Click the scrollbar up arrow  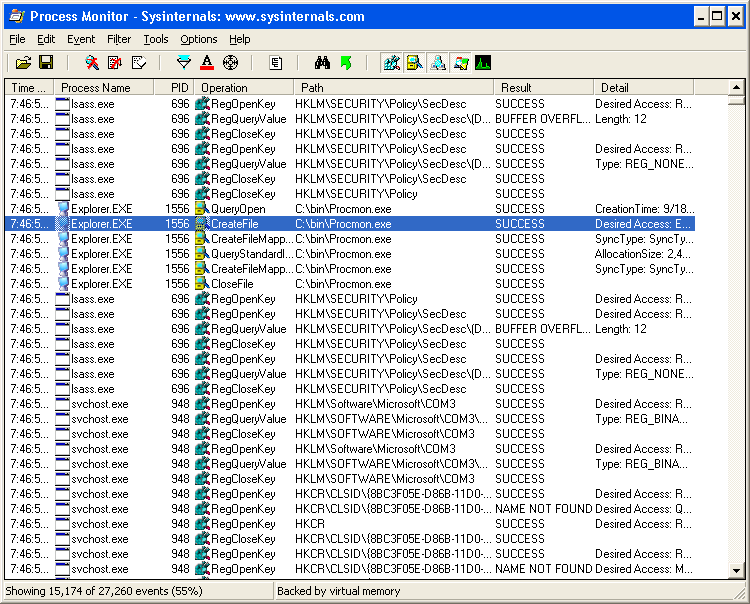coord(736,88)
